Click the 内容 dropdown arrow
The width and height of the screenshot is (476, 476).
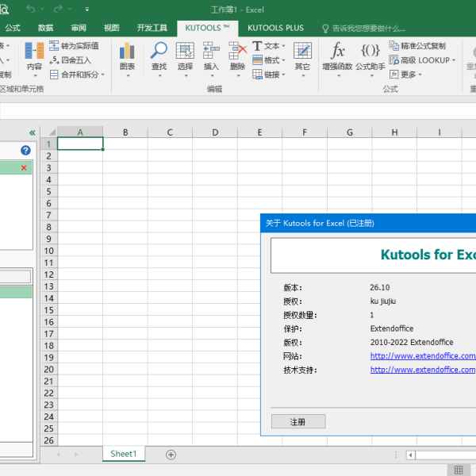pos(35,75)
